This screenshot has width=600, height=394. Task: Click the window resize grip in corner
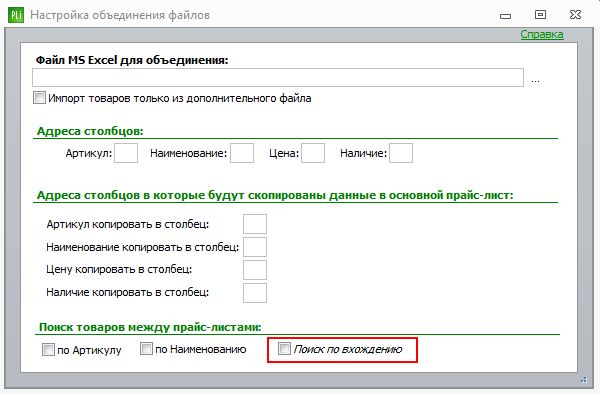click(x=584, y=380)
